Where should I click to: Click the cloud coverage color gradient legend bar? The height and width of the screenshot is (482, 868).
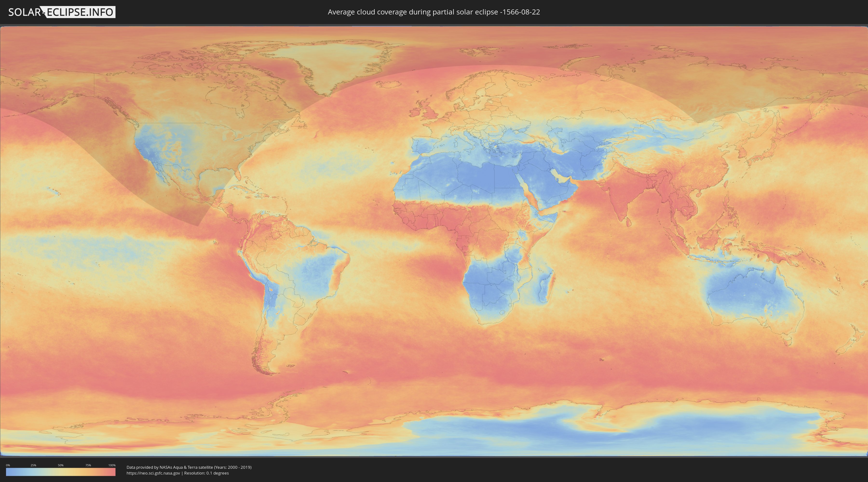coord(61,472)
